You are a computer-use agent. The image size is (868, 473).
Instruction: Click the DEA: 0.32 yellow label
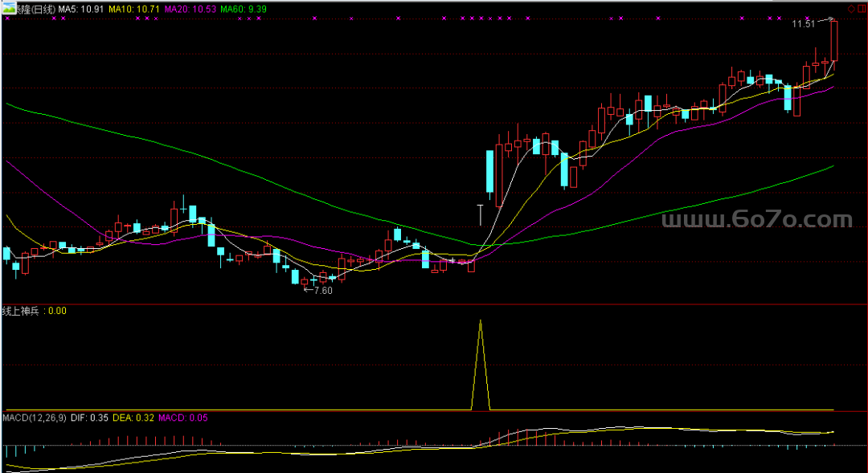tap(134, 418)
